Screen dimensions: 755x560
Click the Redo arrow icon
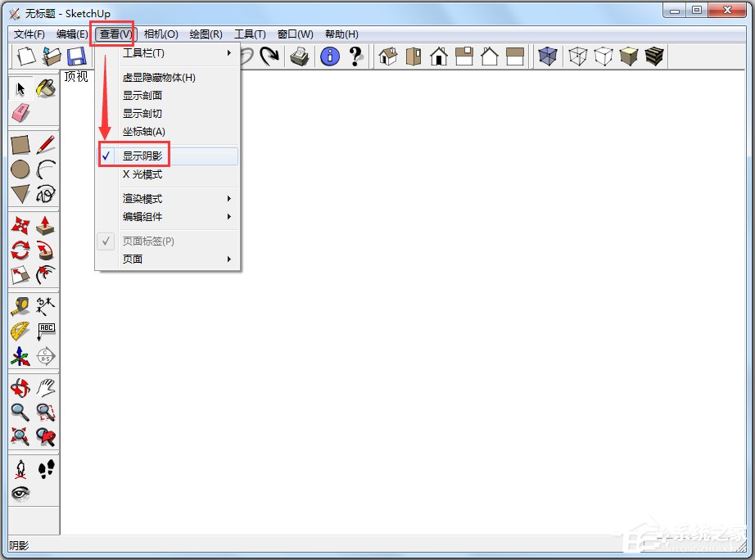[x=269, y=56]
